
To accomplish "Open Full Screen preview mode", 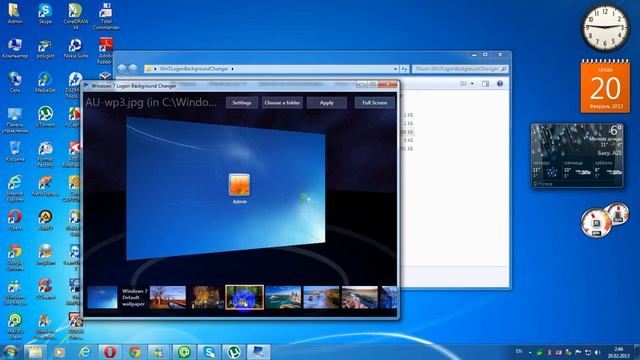I will tap(374, 103).
